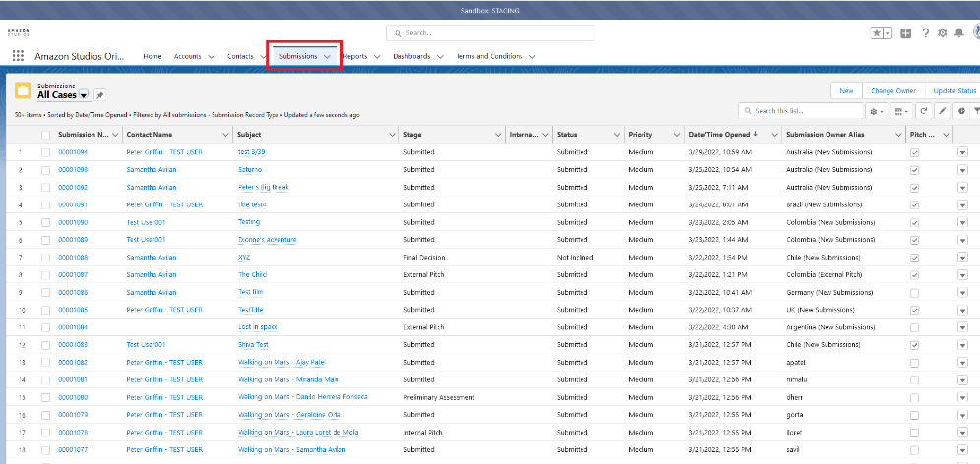980x464 pixels.
Task: Open row actions arrow for submission 00001088
Action: click(x=962, y=257)
